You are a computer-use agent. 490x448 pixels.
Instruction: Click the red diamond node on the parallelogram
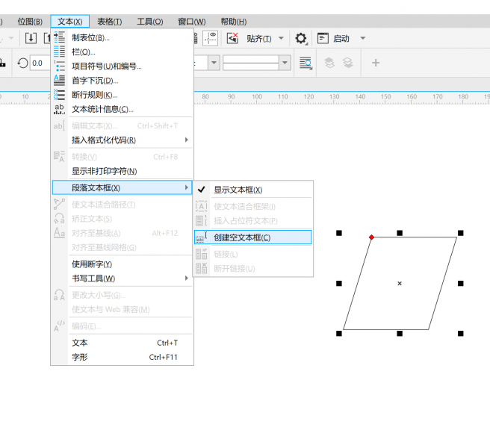371,237
